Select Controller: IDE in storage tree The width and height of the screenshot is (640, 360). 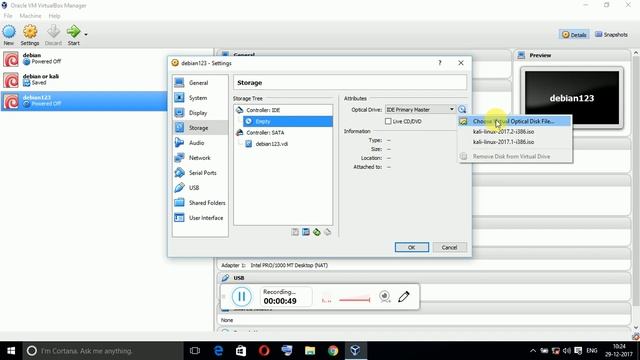[x=263, y=110]
